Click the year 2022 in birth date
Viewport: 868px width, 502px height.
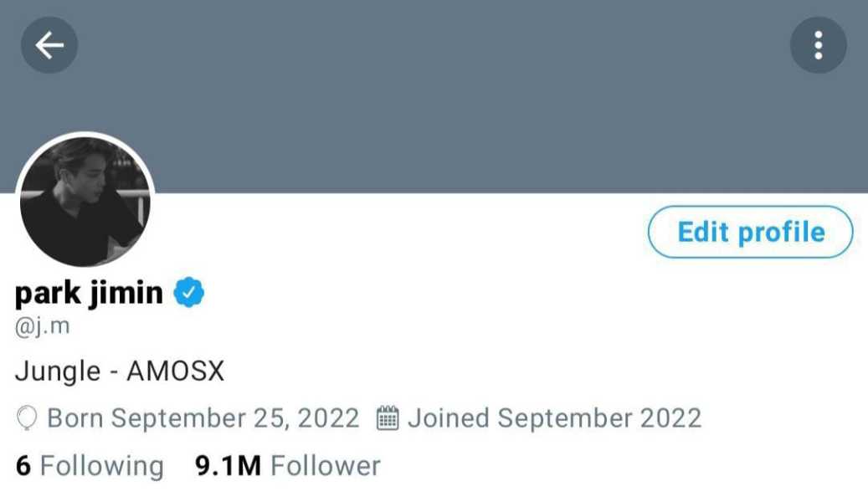tap(328, 417)
